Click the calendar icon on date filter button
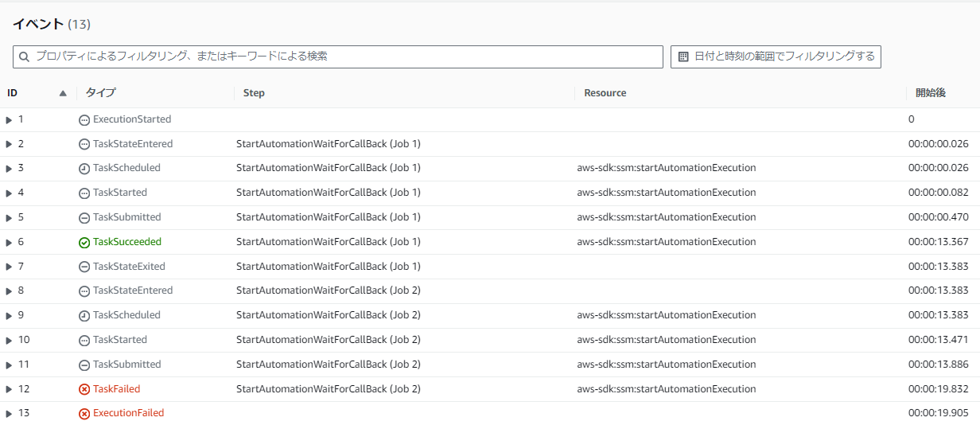Viewport: 980px width, 425px height. tap(683, 57)
